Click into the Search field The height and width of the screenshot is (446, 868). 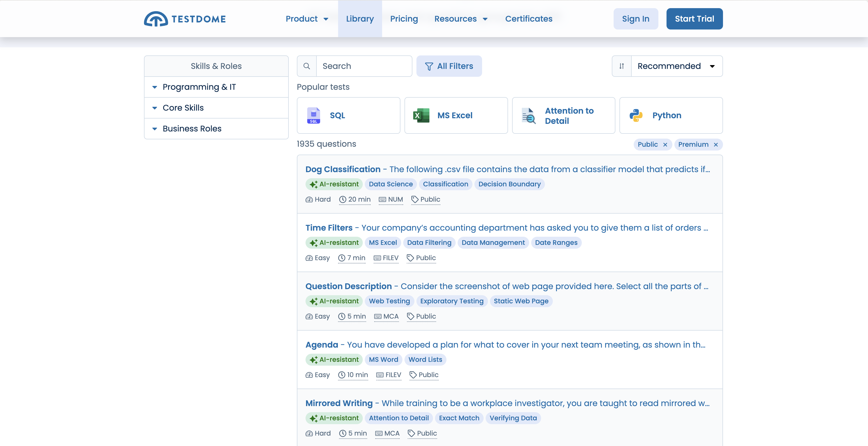364,66
